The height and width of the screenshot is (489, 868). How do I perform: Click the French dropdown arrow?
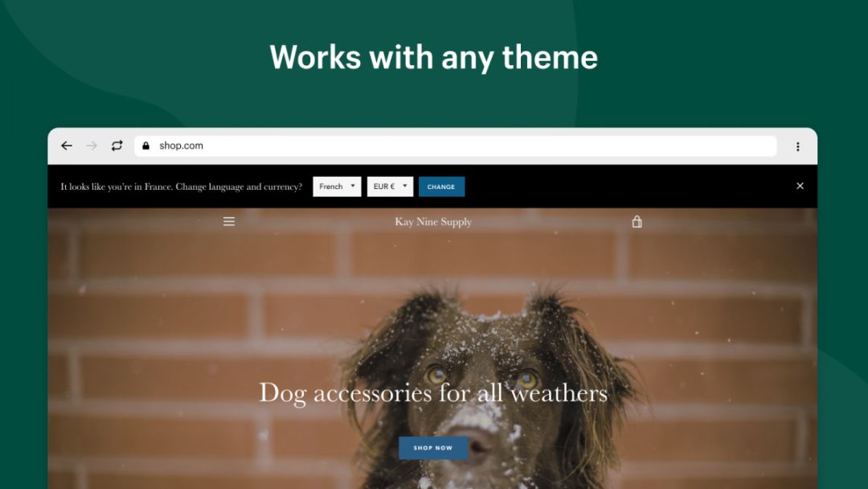(353, 186)
